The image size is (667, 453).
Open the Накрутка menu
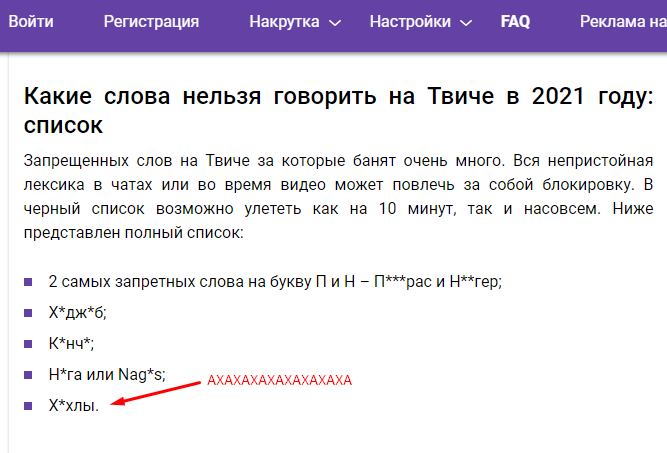(284, 21)
